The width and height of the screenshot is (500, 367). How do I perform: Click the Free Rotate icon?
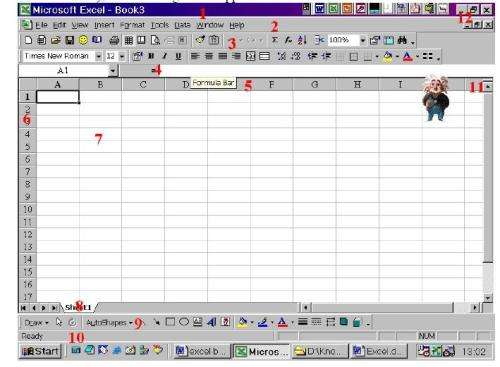tap(72, 322)
